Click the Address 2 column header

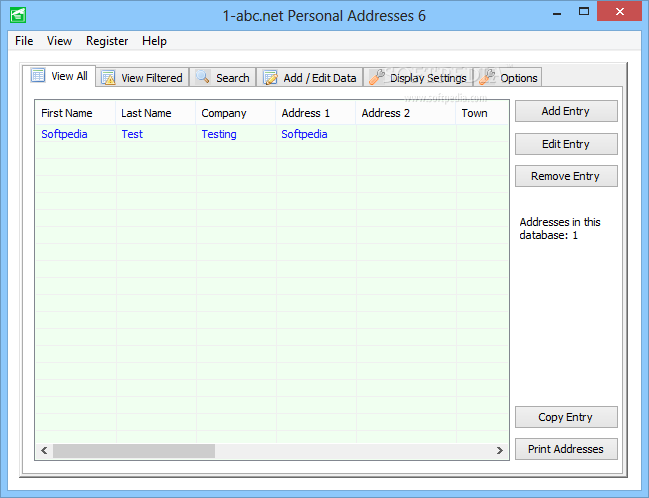pos(406,113)
